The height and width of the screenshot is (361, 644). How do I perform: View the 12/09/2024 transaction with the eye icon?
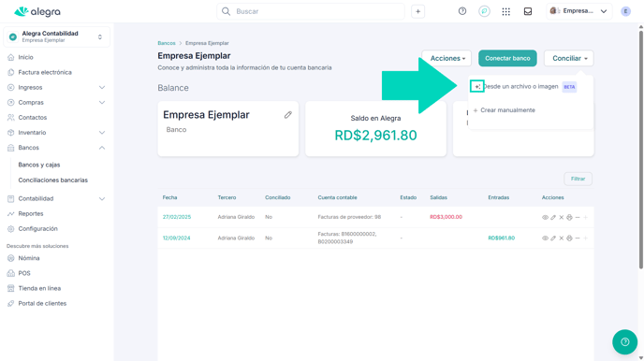pos(545,238)
